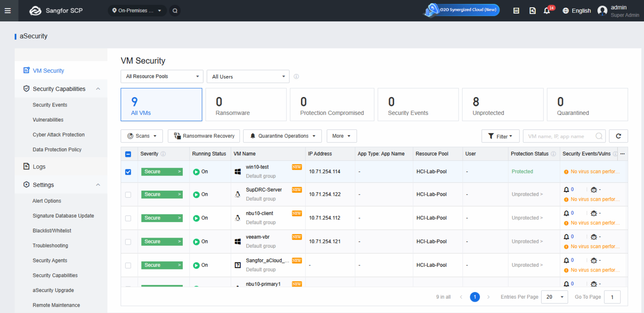Open the task list icon in header
This screenshot has width=644, height=313.
516,11
